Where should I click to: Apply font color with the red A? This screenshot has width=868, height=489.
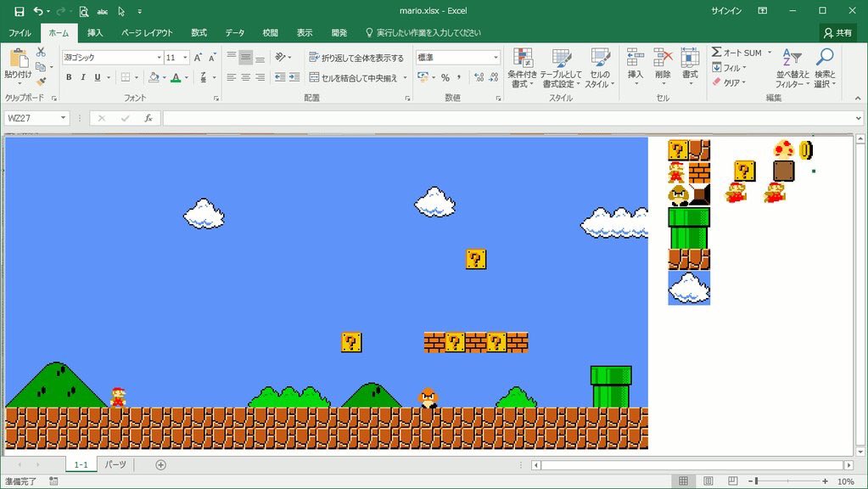tap(176, 77)
